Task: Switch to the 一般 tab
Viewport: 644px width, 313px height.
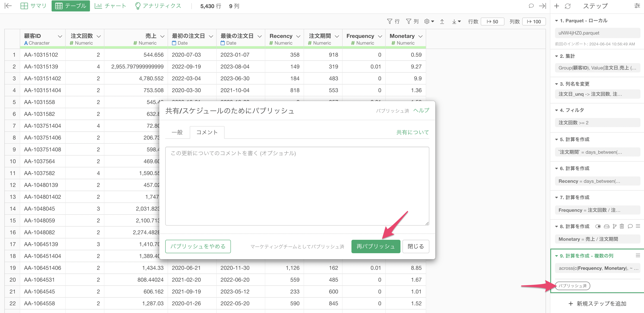Action: [177, 132]
